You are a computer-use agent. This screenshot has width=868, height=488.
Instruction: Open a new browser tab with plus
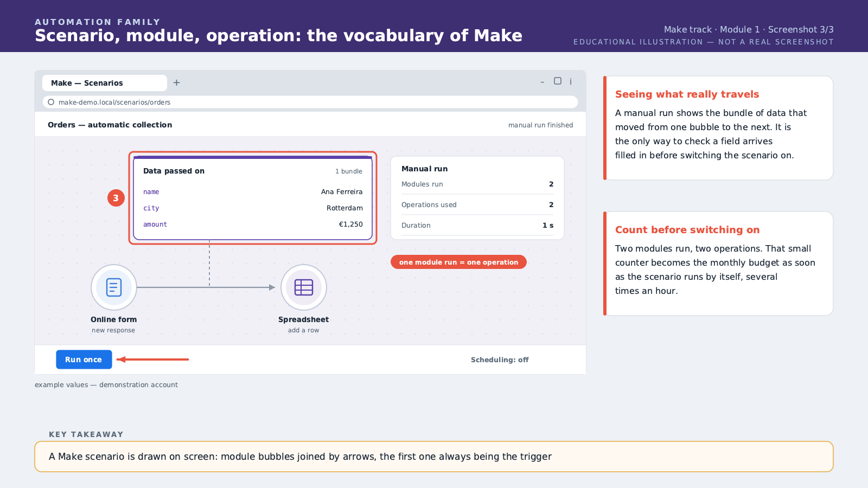coord(176,83)
